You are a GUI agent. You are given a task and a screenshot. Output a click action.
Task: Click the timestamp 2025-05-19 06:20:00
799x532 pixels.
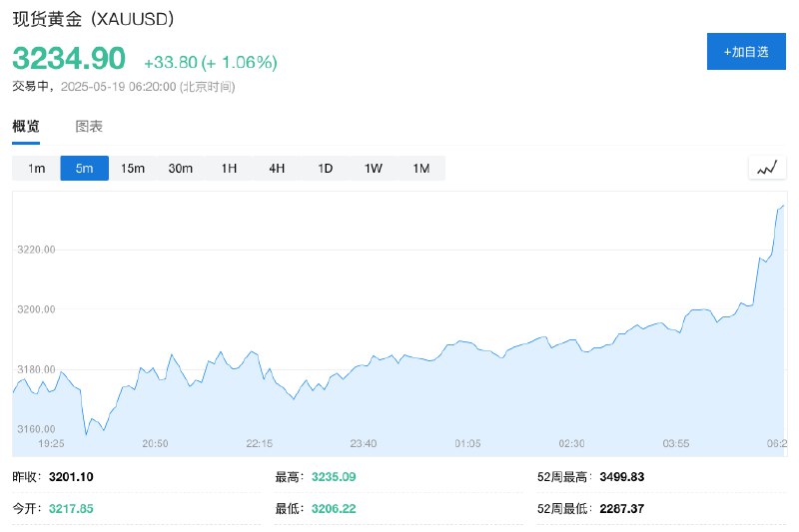(x=118, y=87)
